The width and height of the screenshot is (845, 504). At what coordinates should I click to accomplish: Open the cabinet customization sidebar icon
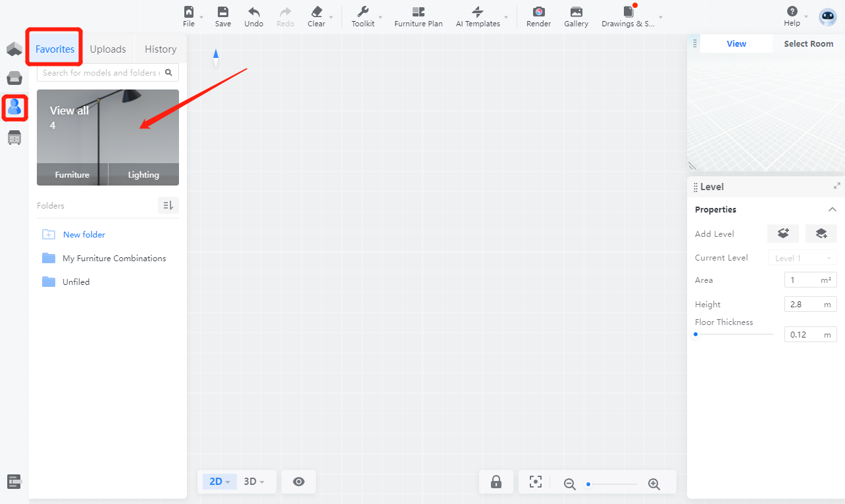(14, 138)
